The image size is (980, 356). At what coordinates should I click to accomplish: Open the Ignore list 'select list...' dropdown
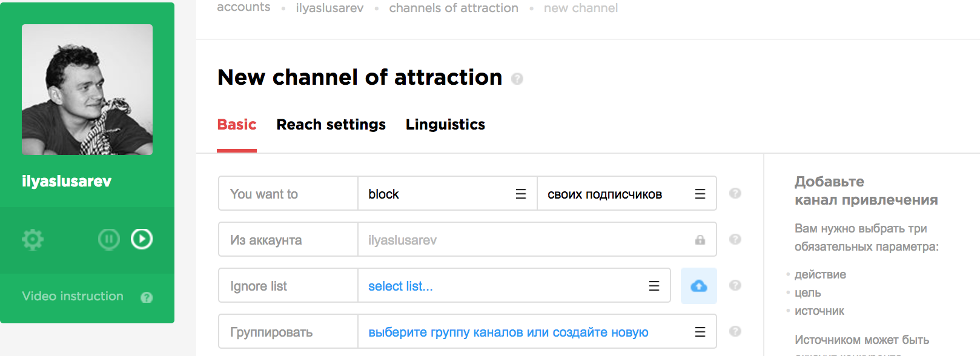pos(514,286)
